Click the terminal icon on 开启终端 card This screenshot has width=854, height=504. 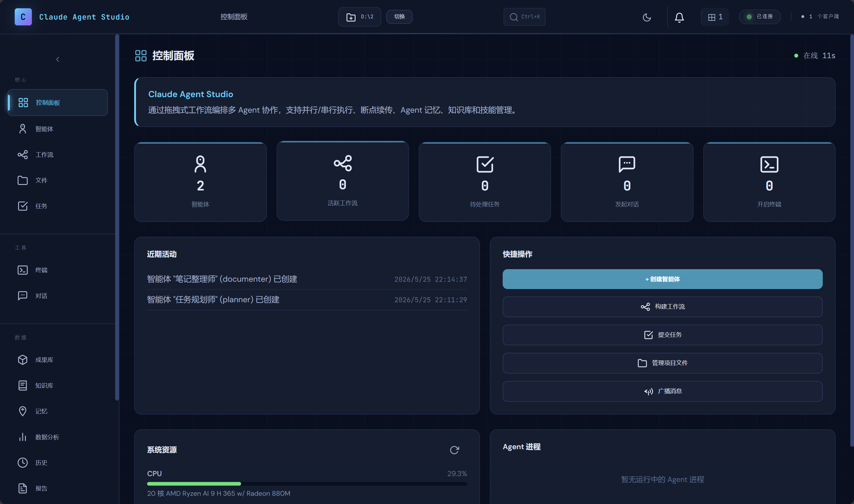click(x=769, y=164)
